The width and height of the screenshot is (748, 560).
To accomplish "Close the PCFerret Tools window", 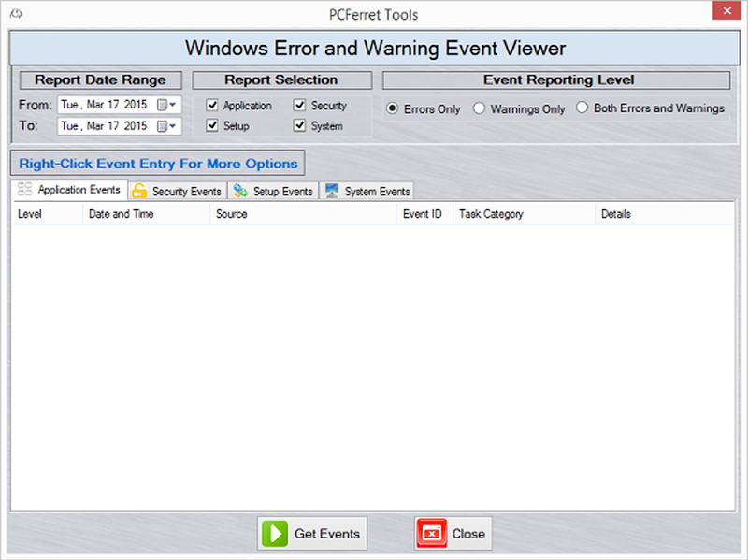I will pyautogui.click(x=726, y=10).
